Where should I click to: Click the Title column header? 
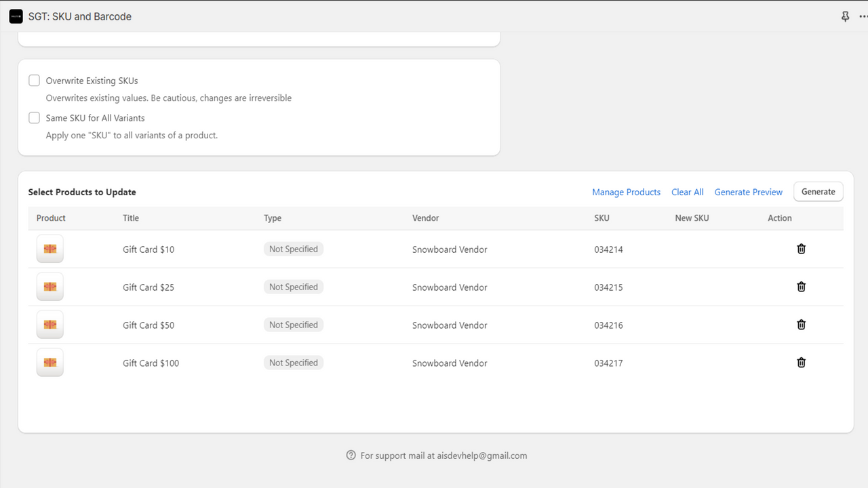131,218
